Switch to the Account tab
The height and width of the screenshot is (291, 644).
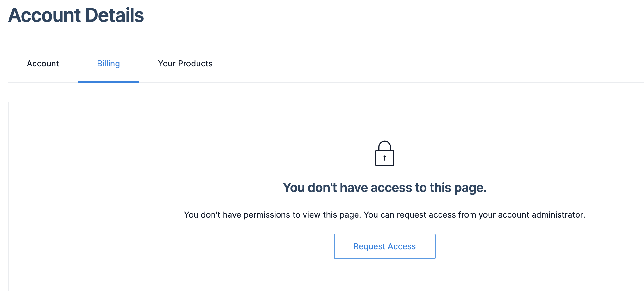coord(43,64)
